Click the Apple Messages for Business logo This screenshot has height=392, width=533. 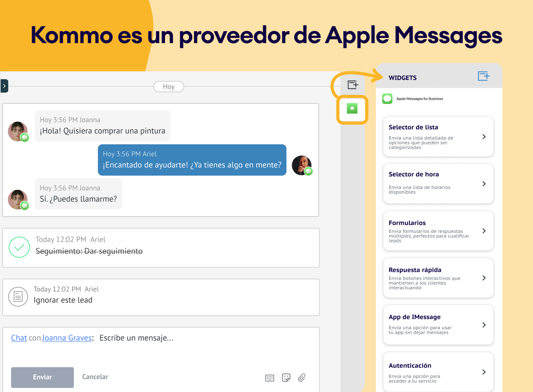coord(387,99)
